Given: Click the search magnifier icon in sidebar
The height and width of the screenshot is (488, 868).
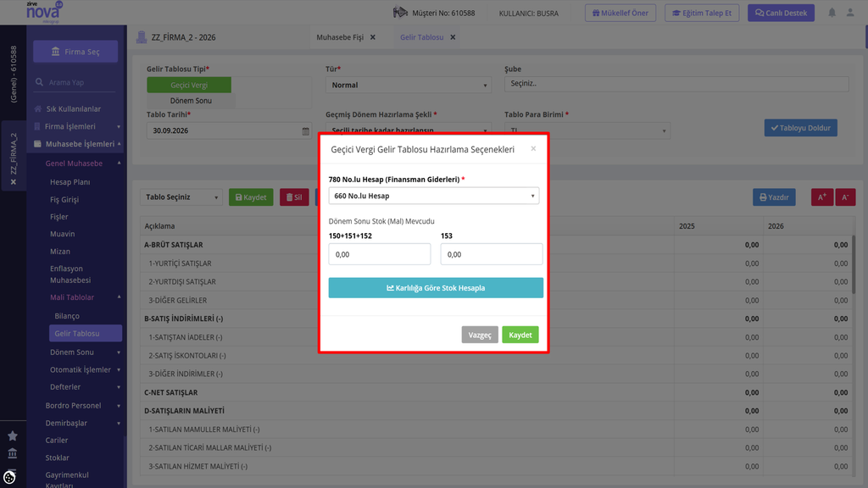Looking at the screenshot, I should pos(39,82).
